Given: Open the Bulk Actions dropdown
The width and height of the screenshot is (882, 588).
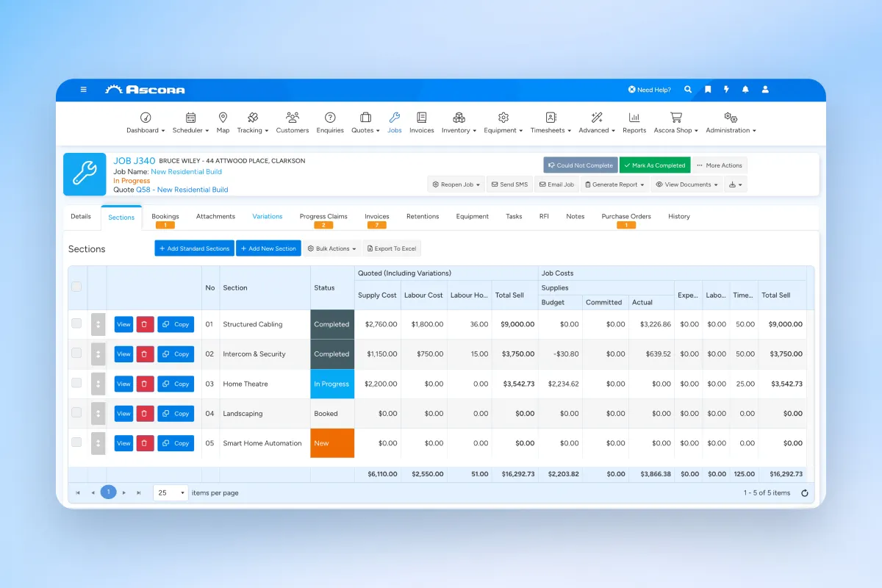Looking at the screenshot, I should pyautogui.click(x=331, y=248).
